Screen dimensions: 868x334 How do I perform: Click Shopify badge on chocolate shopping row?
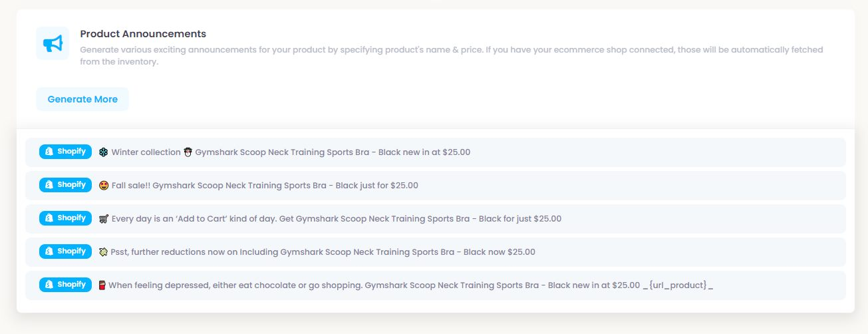pyautogui.click(x=65, y=285)
